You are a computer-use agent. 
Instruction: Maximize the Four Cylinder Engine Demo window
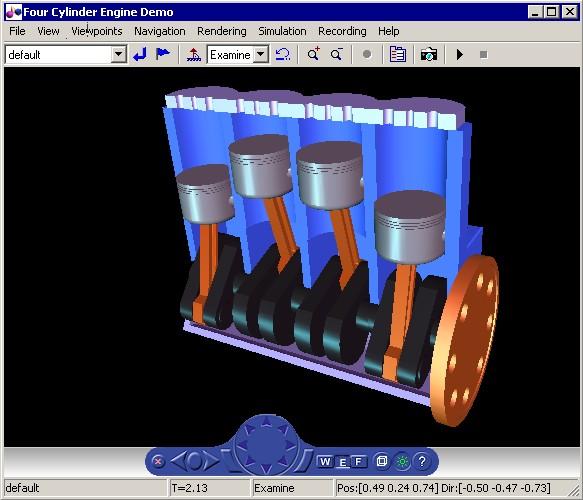552,12
